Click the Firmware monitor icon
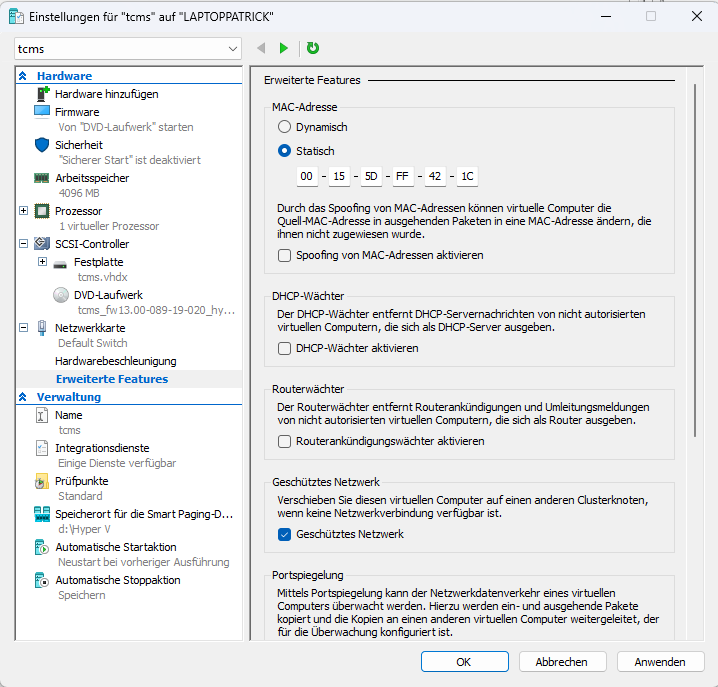Viewport: 718px width, 687px height. 42,112
